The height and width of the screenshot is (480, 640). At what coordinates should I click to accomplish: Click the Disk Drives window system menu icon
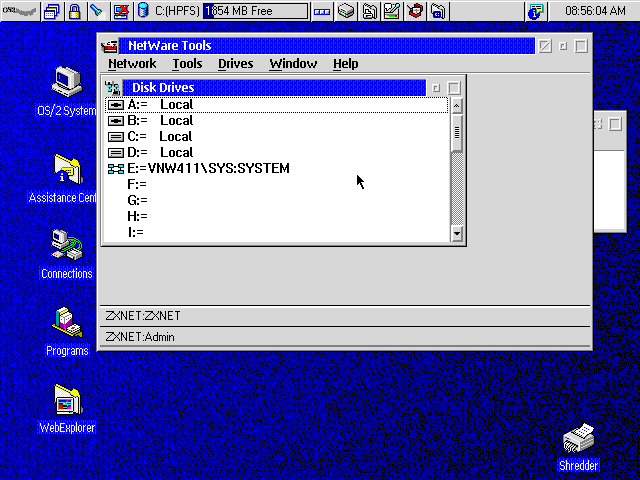(112, 88)
